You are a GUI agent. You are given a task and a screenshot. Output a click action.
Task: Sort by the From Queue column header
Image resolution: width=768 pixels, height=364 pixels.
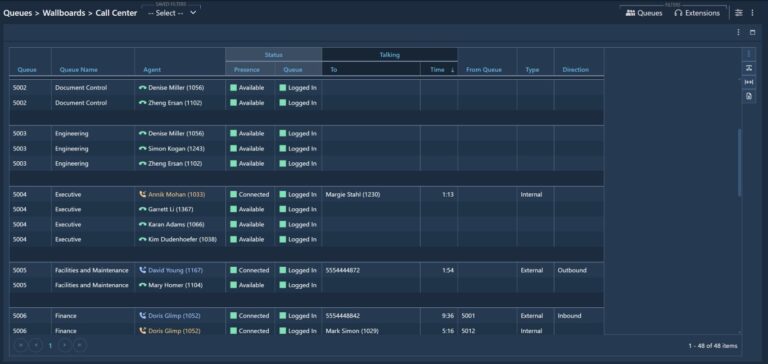[483, 70]
